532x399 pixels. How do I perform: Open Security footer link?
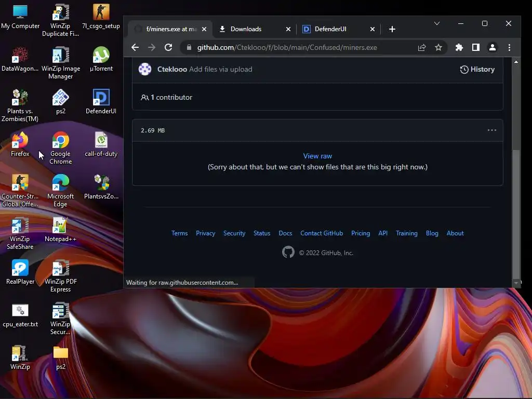tap(234, 233)
